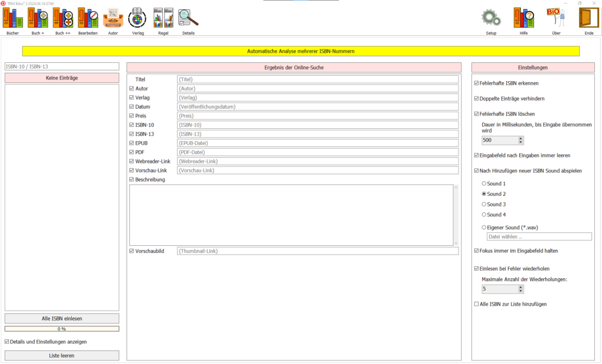Screen dimensions: 602x364
Task: Click the ISBN-10 / ISBN-13 input field
Action: (62, 66)
